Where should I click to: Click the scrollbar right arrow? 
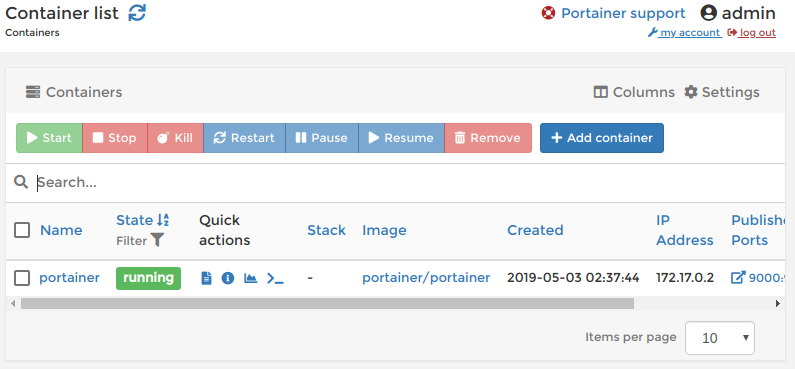click(778, 304)
